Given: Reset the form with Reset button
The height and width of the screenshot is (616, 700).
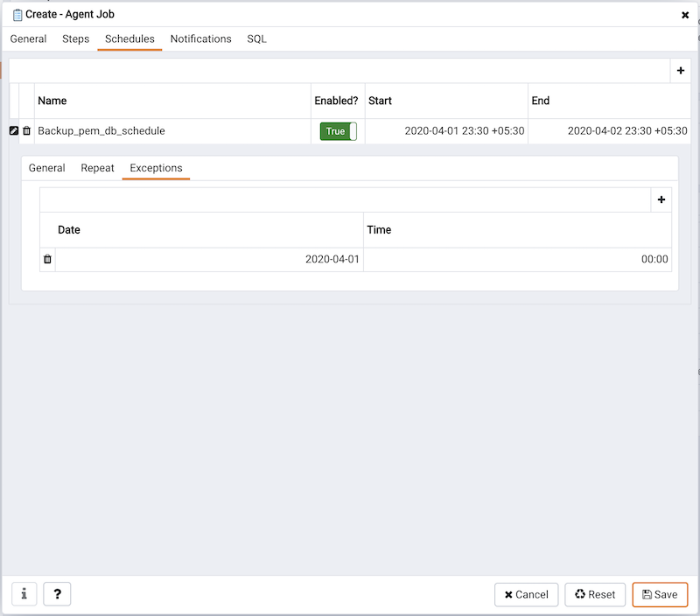Looking at the screenshot, I should (x=595, y=595).
